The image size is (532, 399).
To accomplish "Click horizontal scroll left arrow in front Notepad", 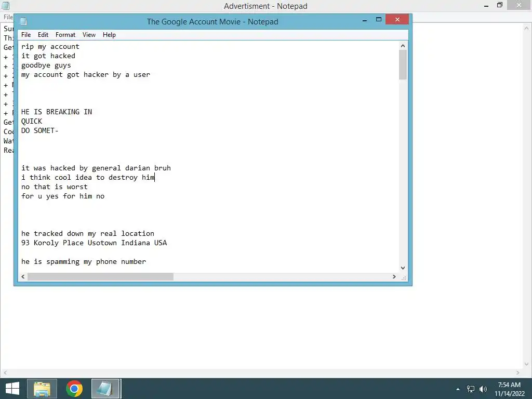I will pos(23,276).
